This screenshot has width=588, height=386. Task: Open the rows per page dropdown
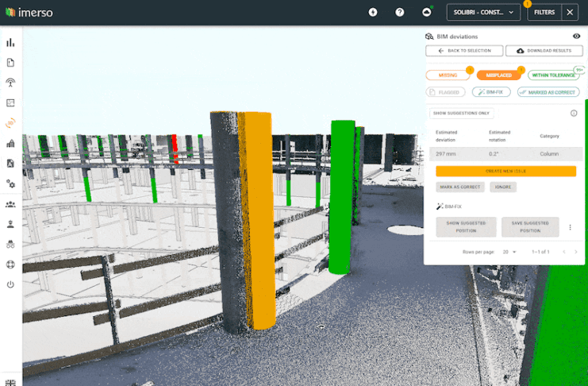[x=509, y=252]
